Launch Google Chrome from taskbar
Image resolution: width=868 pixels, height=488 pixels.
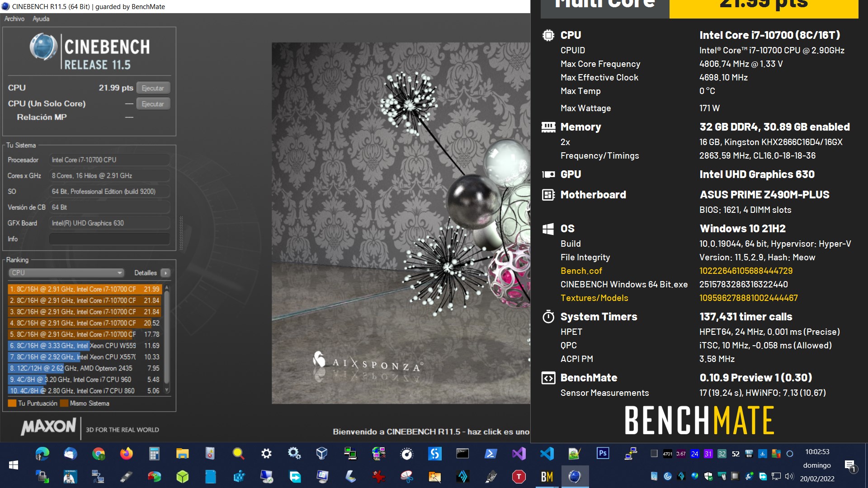(98, 453)
